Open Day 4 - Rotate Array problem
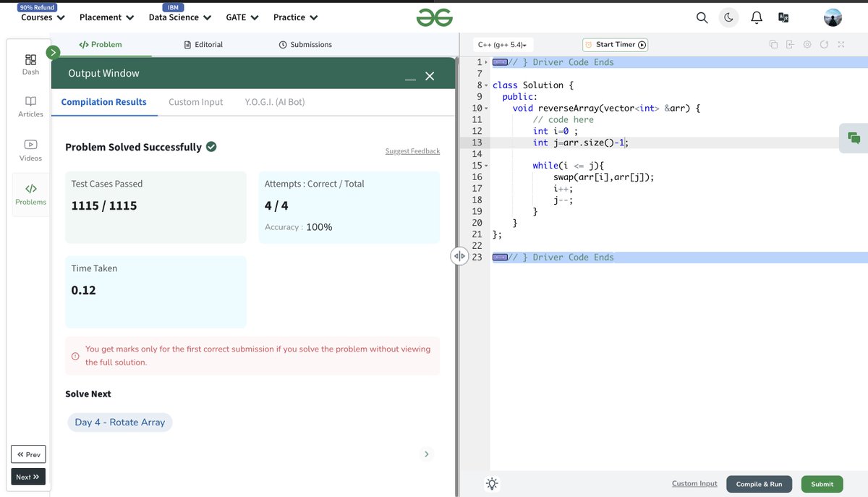The width and height of the screenshot is (868, 497). click(120, 422)
